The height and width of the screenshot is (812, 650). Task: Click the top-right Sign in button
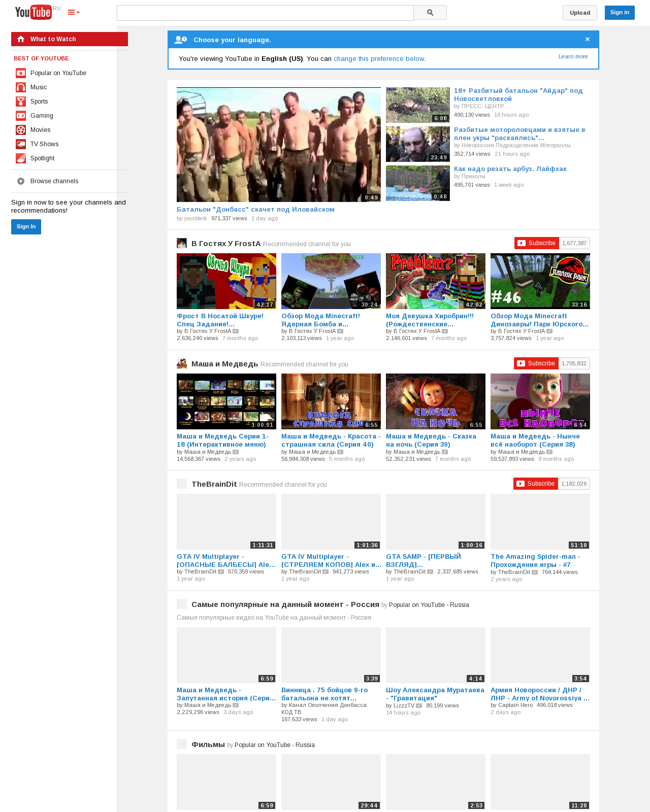click(620, 13)
